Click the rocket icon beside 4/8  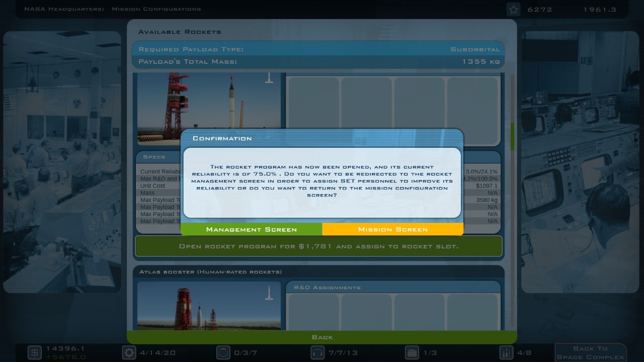(x=506, y=352)
